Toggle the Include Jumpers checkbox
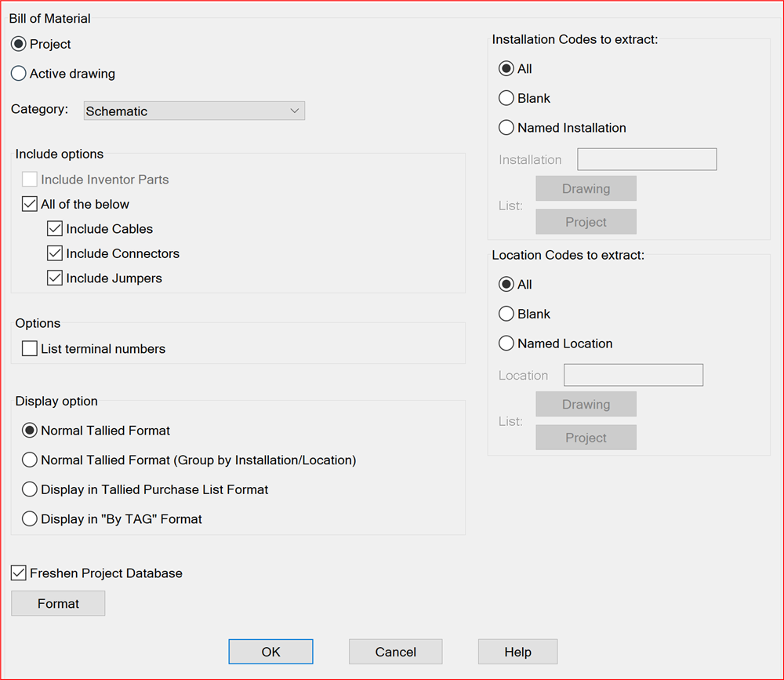The width and height of the screenshot is (784, 680). tap(55, 278)
